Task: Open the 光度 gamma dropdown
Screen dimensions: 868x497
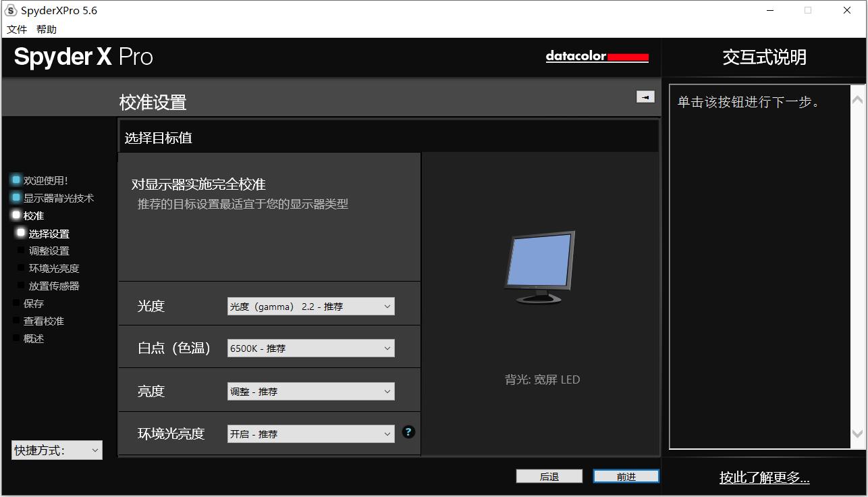Action: (310, 307)
